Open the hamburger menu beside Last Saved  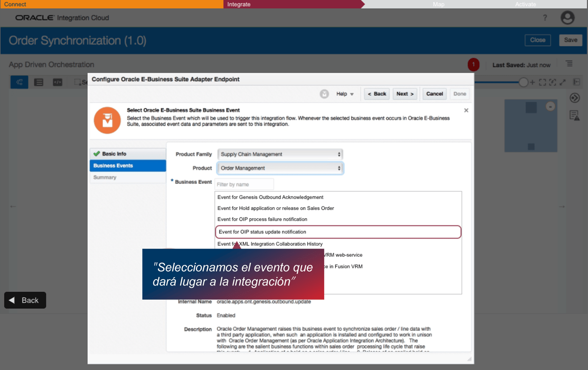[x=569, y=63]
